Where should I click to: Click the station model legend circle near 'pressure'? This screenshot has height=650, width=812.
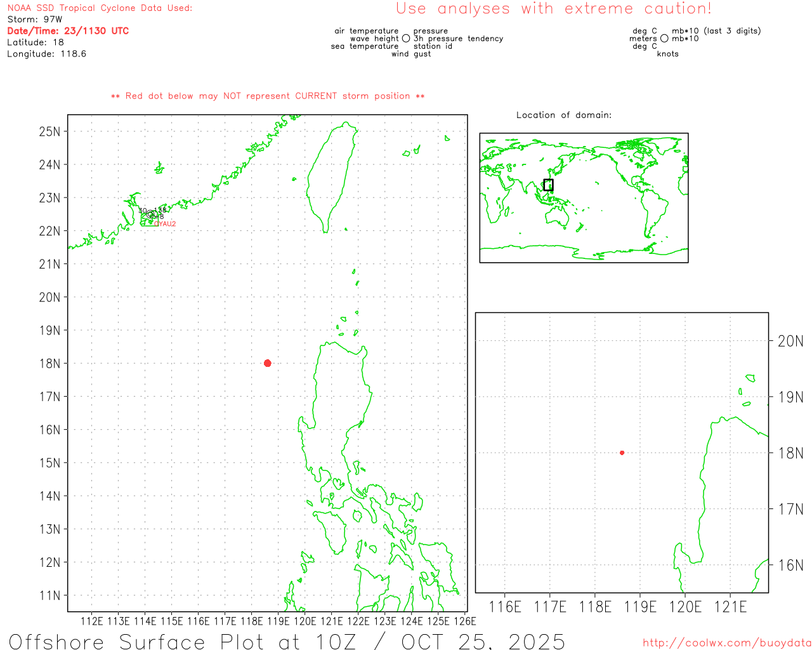point(406,39)
